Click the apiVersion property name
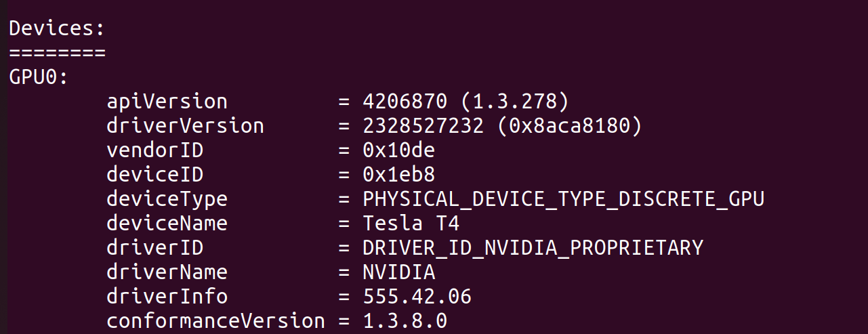The width and height of the screenshot is (868, 334). (x=167, y=102)
